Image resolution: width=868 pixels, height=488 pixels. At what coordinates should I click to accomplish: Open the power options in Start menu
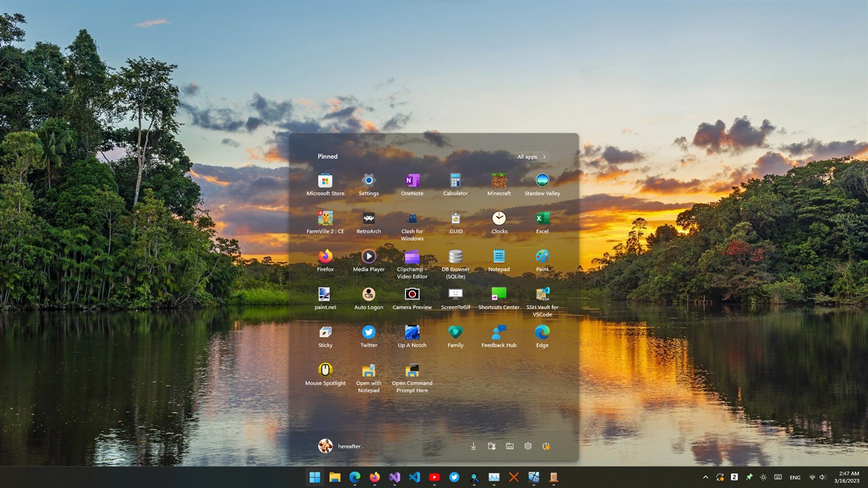click(545, 446)
